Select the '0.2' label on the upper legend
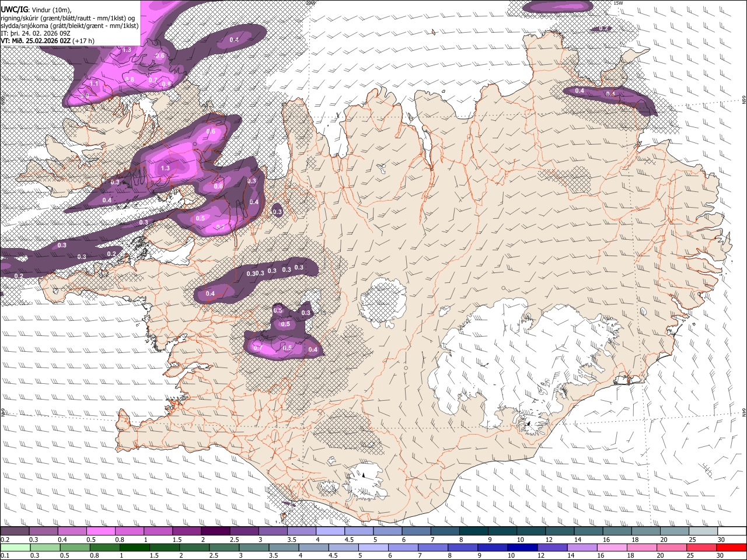The width and height of the screenshot is (747, 560). click(5, 540)
